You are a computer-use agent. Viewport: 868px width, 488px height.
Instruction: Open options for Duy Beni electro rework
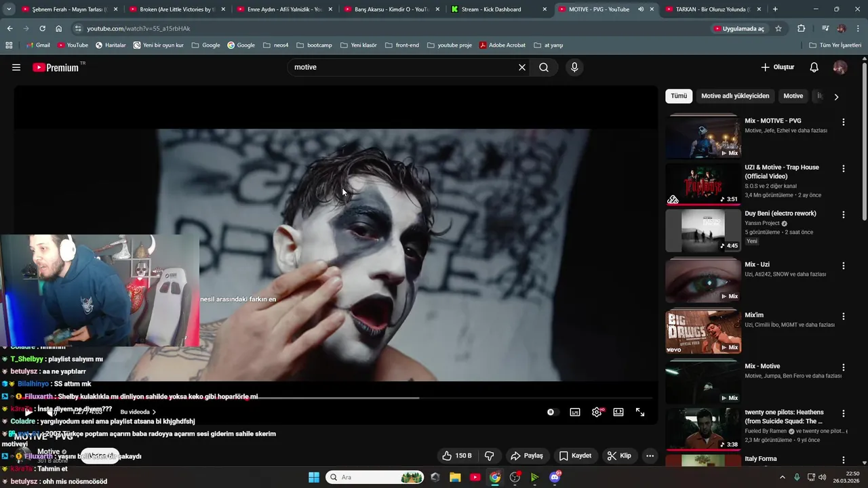coord(844,214)
